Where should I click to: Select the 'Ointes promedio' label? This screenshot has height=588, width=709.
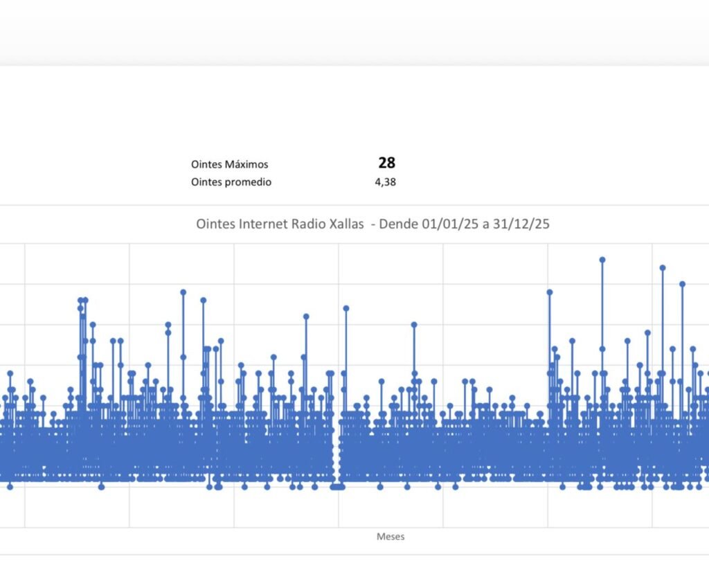[x=231, y=182]
